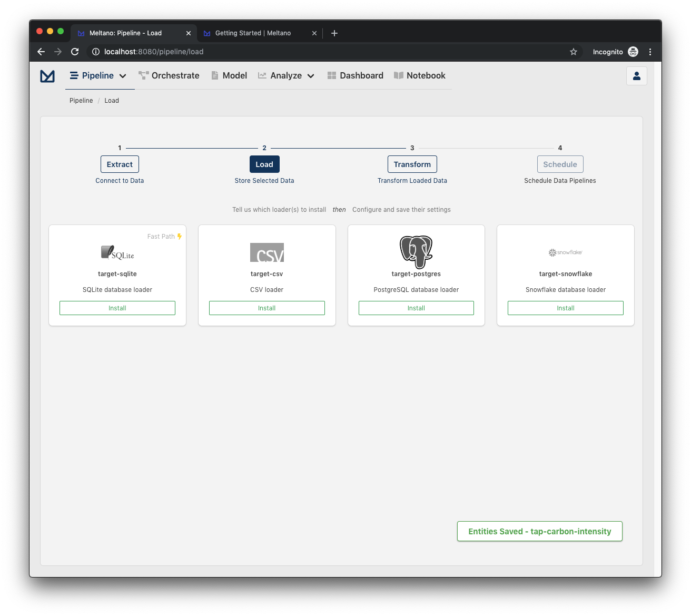Open the Notebook menu item
Screen dimensions: 691x616
420,76
